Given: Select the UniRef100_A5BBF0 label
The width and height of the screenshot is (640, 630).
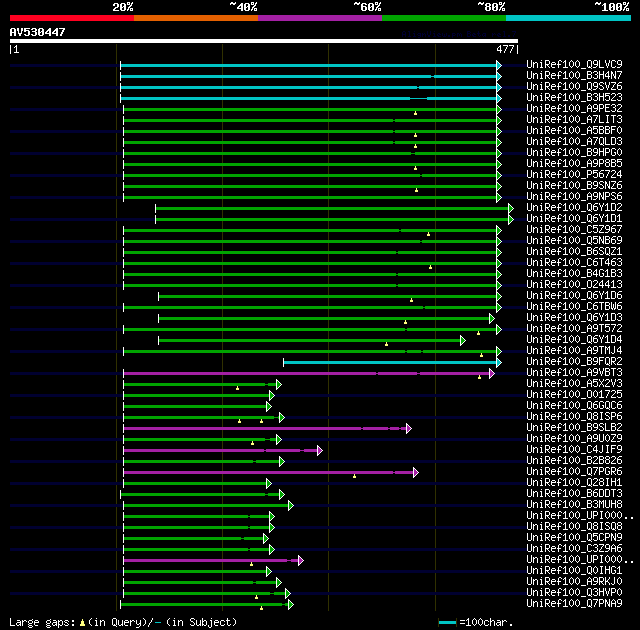Looking at the screenshot, I should tap(574, 131).
